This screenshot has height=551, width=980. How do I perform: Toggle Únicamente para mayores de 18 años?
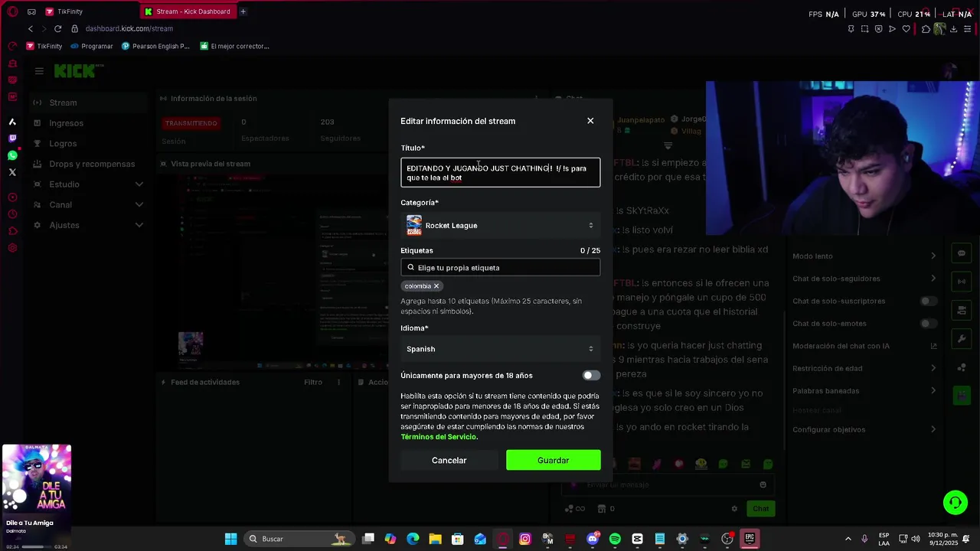(591, 376)
